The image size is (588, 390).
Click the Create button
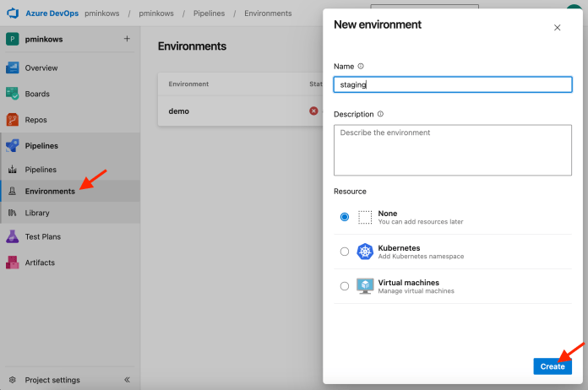(553, 366)
